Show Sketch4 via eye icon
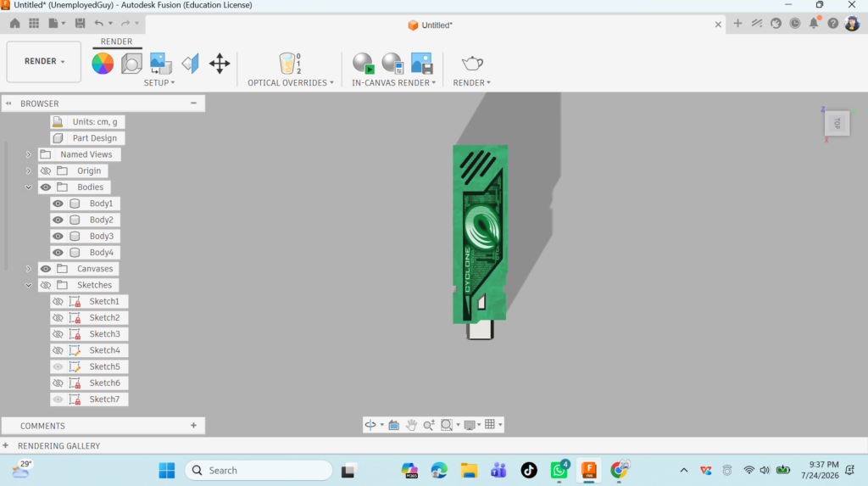 (58, 350)
